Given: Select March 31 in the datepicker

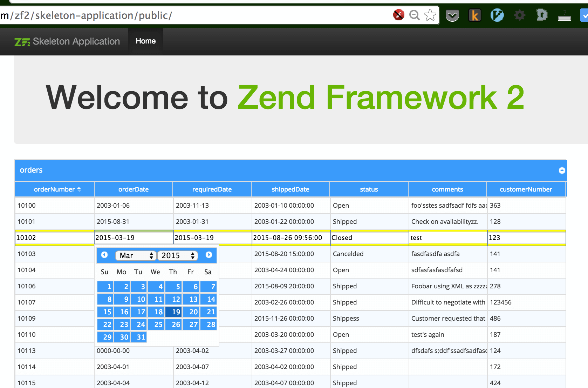Looking at the screenshot, I should (139, 337).
